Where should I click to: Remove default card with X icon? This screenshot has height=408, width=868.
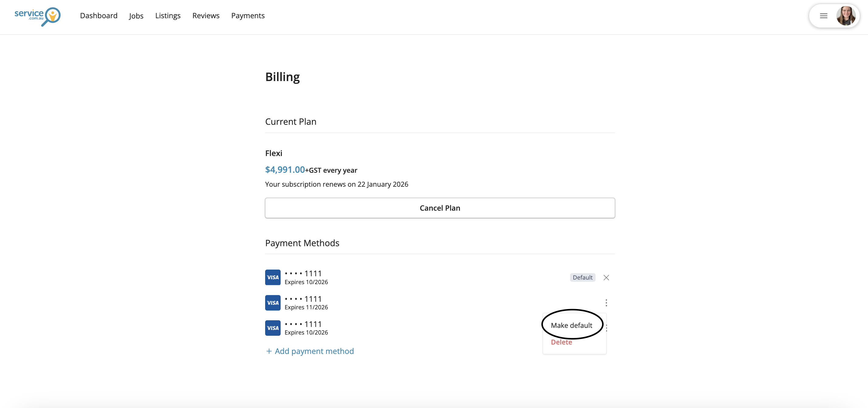(x=606, y=277)
